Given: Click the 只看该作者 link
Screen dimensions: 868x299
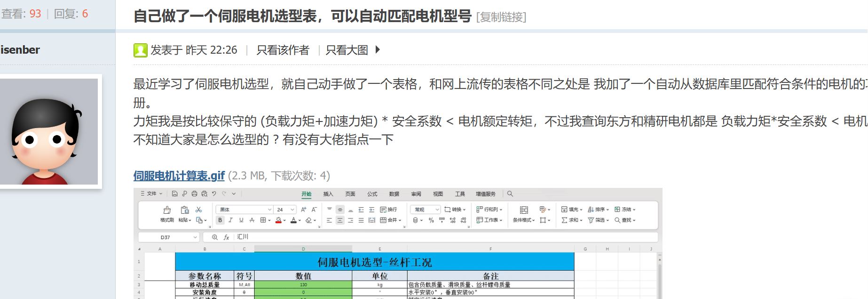Looking at the screenshot, I should click(283, 50).
